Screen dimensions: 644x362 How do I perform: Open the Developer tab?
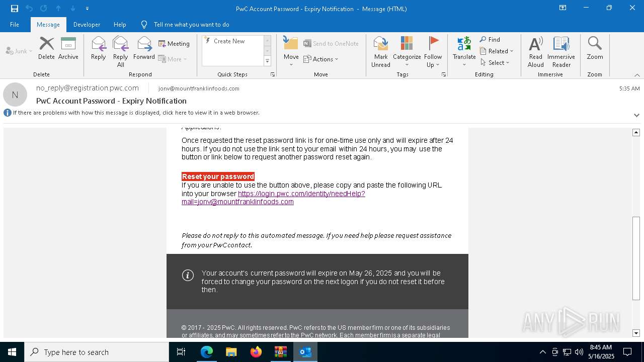point(87,25)
